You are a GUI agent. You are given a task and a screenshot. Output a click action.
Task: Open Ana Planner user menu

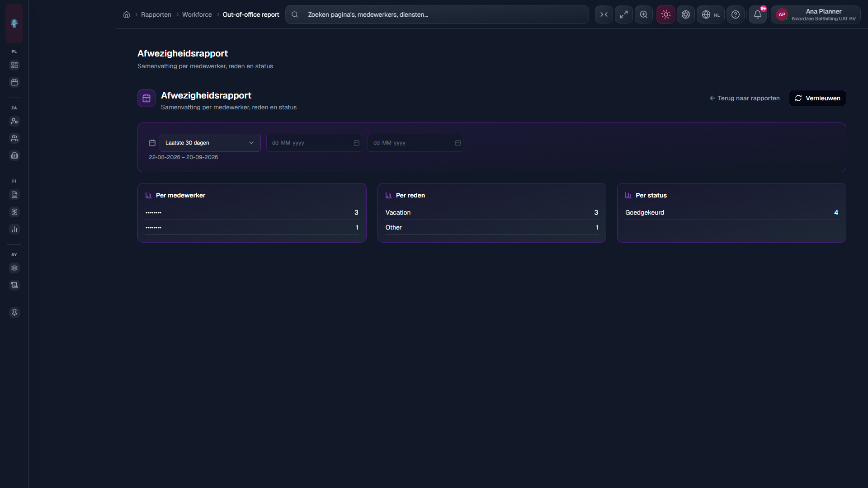(816, 14)
